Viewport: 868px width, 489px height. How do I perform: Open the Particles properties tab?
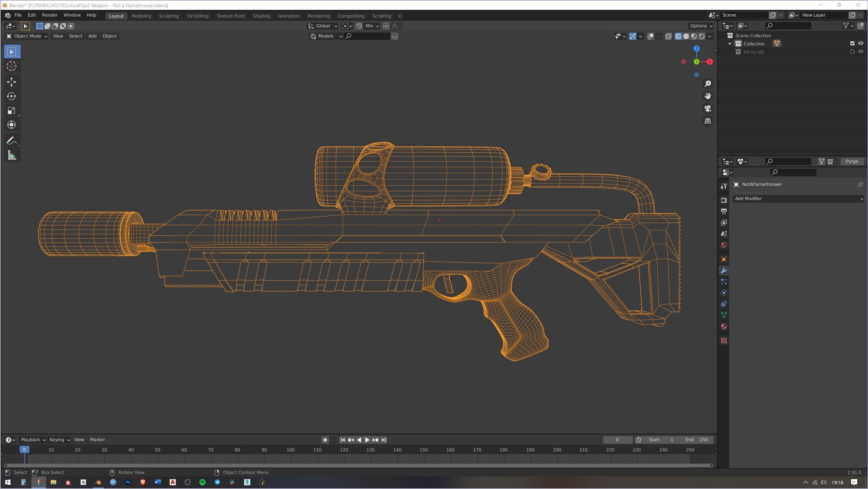click(724, 281)
